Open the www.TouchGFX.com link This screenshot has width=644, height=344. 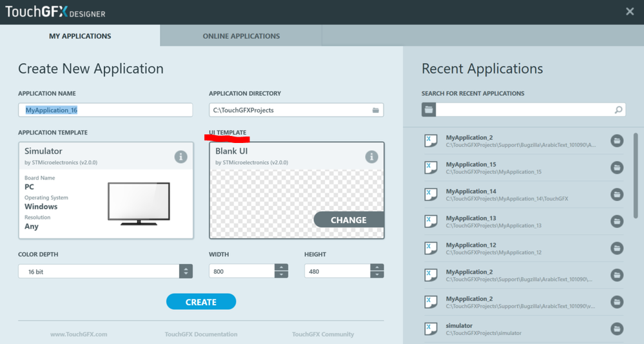click(79, 334)
